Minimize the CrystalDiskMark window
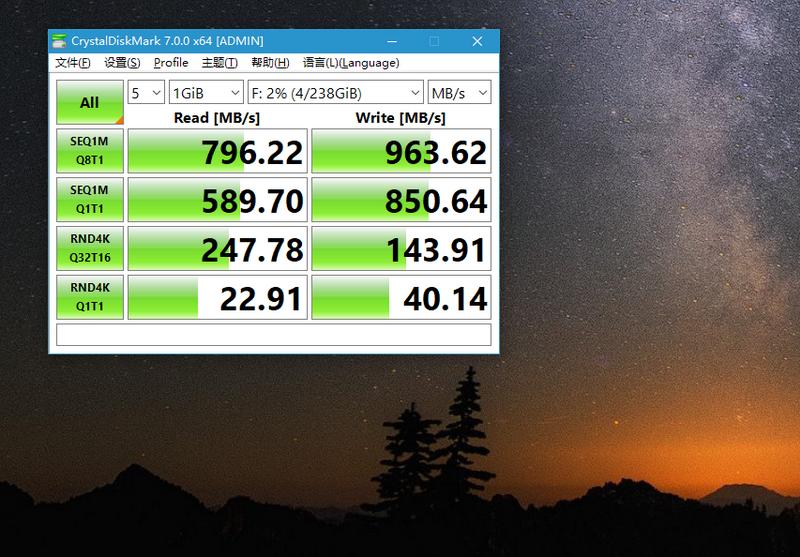 pos(392,41)
